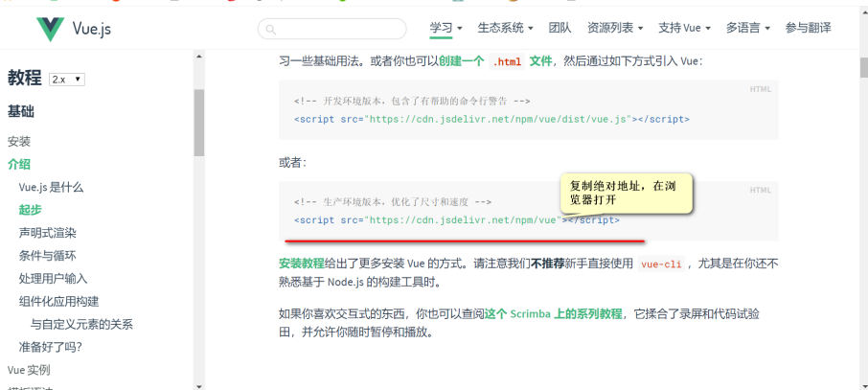868x390 pixels.
Task: Jump to 准备好了吗? section
Action: point(51,347)
